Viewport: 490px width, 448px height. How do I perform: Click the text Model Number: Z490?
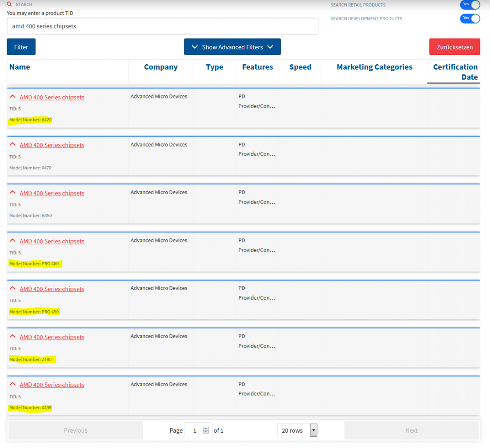(x=30, y=360)
